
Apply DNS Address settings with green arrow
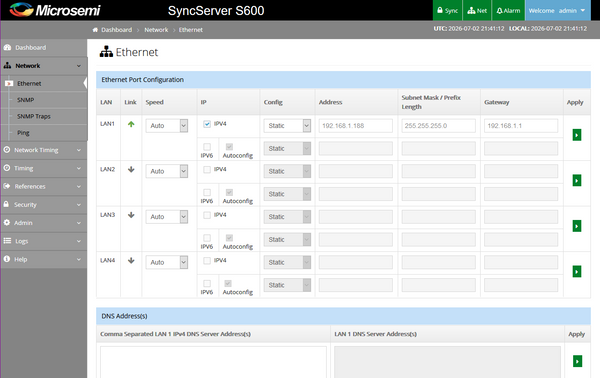point(577,361)
